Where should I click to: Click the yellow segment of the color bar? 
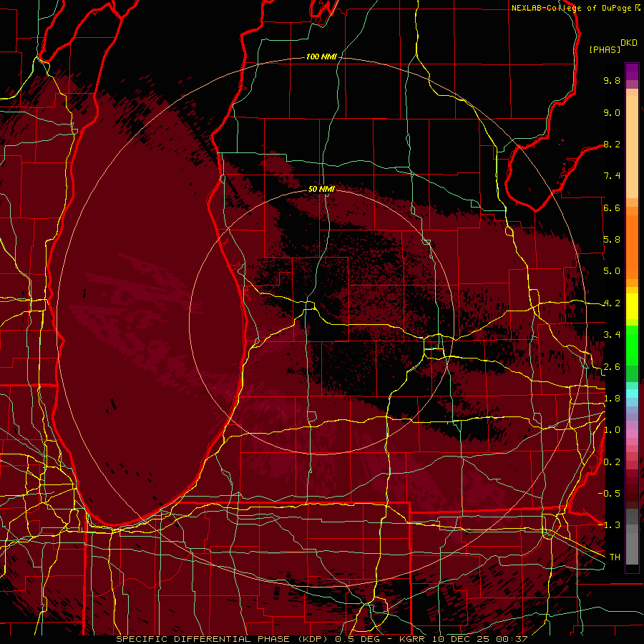tap(632, 306)
